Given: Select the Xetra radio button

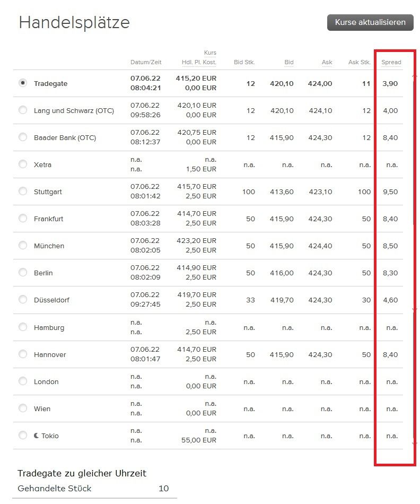Looking at the screenshot, I should pos(23,164).
